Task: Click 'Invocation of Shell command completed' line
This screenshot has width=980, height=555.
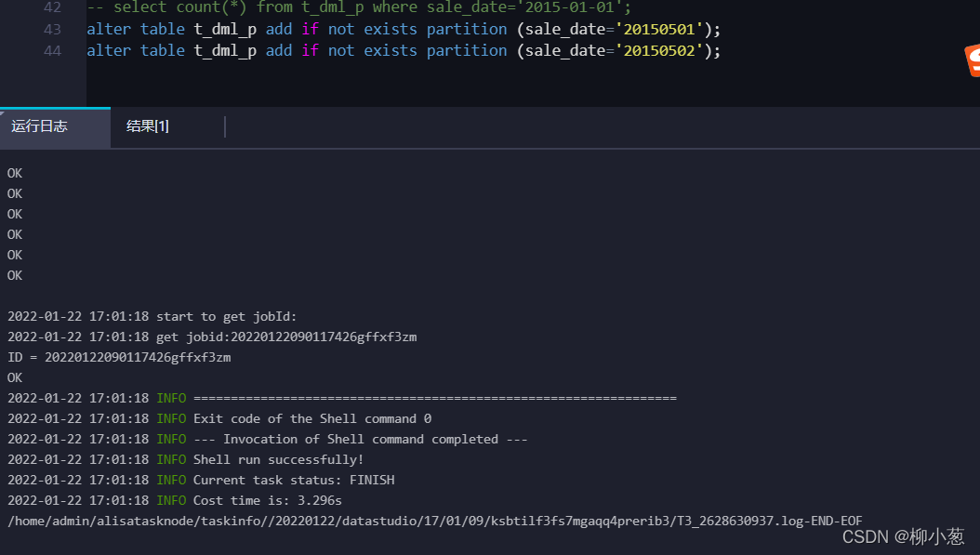Action: point(361,440)
